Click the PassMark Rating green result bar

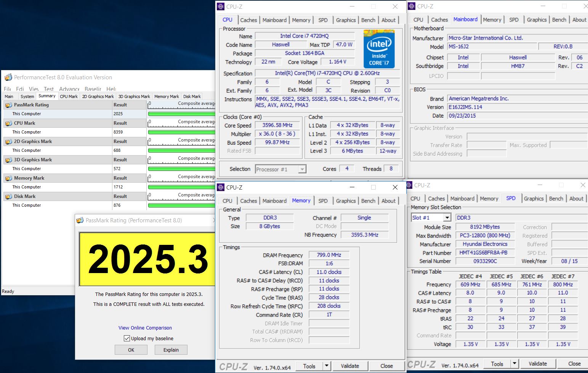pyautogui.click(x=181, y=114)
